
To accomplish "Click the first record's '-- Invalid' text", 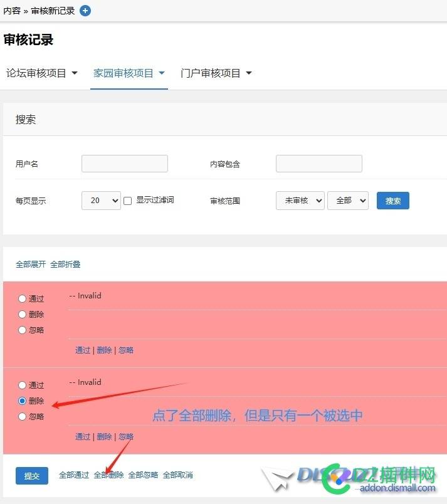I will coord(85,296).
